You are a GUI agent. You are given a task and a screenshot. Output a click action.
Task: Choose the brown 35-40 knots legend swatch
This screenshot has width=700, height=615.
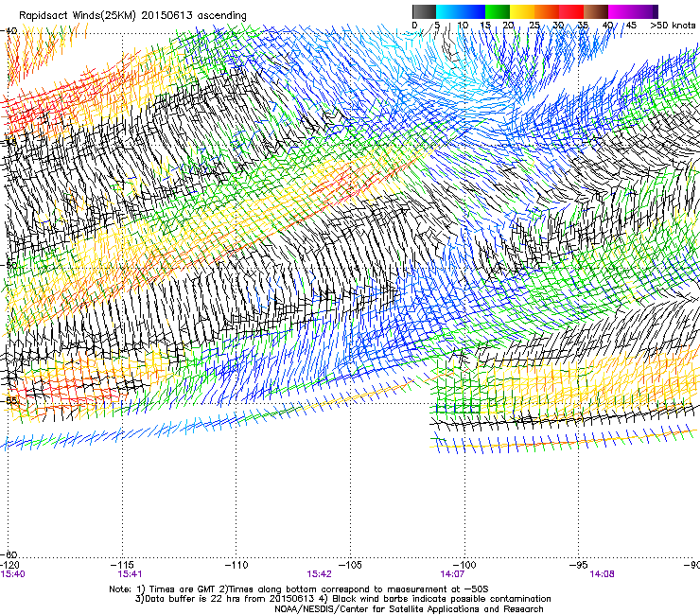(x=596, y=11)
